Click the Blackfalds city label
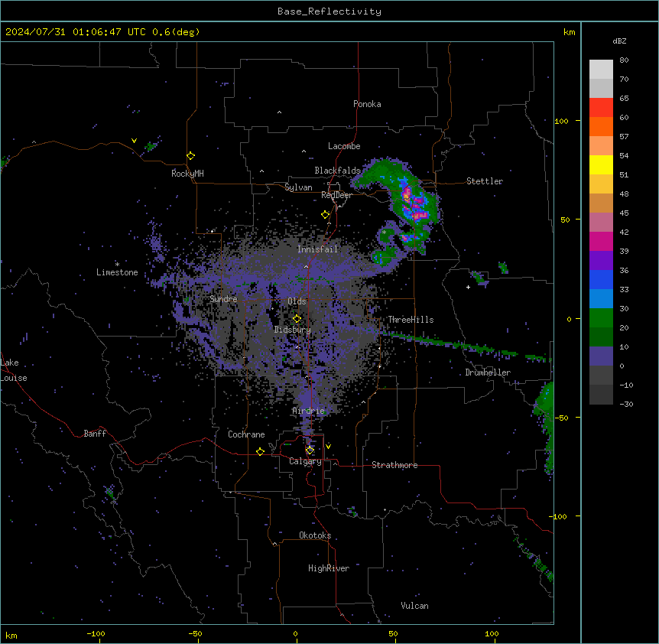The height and width of the screenshot is (644, 659). (x=337, y=171)
